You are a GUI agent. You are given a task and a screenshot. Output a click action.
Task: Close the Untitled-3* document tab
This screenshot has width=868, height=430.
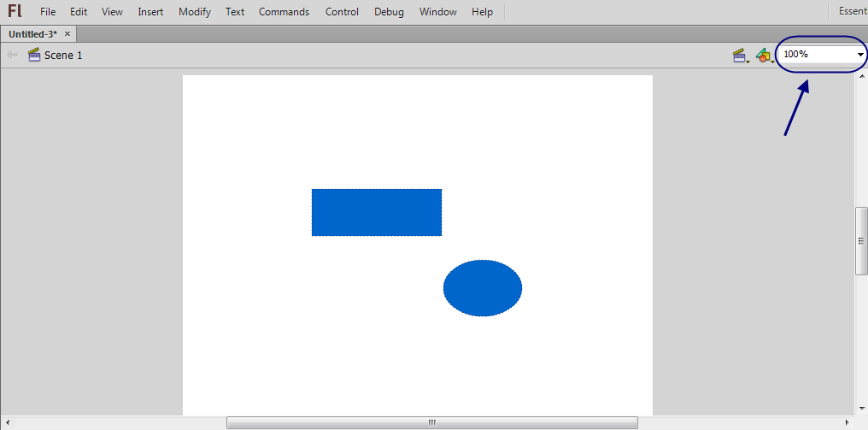point(67,34)
